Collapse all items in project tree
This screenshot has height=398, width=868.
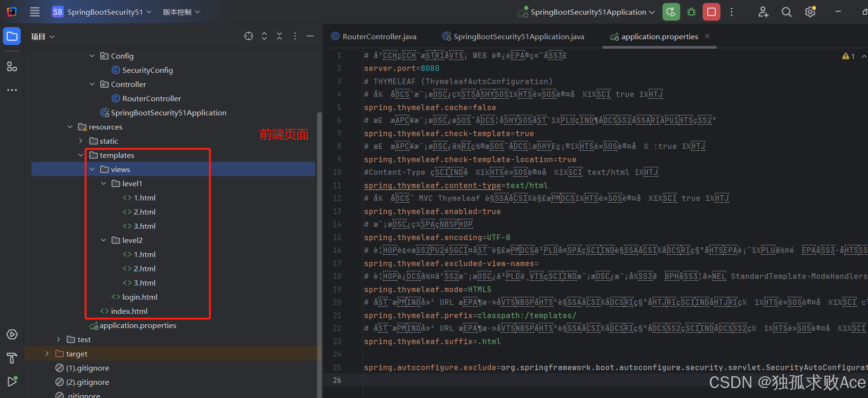tap(279, 36)
